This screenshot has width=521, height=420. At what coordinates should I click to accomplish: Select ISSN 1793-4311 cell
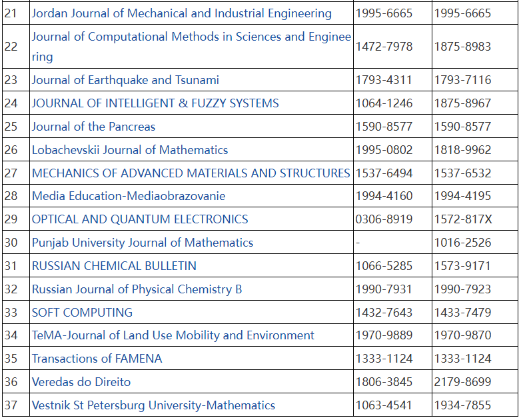pyautogui.click(x=392, y=80)
